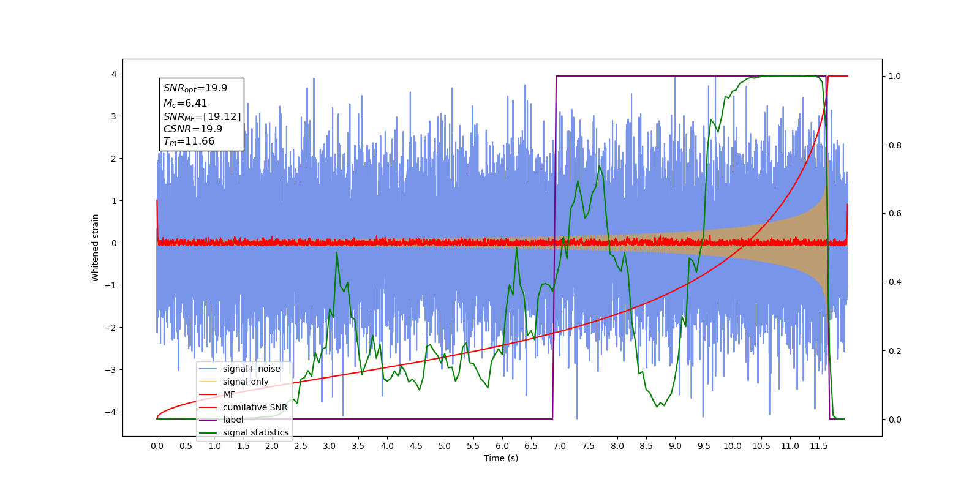Click the 3.5 x-axis tick label
The height and width of the screenshot is (490, 980).
pyautogui.click(x=358, y=446)
